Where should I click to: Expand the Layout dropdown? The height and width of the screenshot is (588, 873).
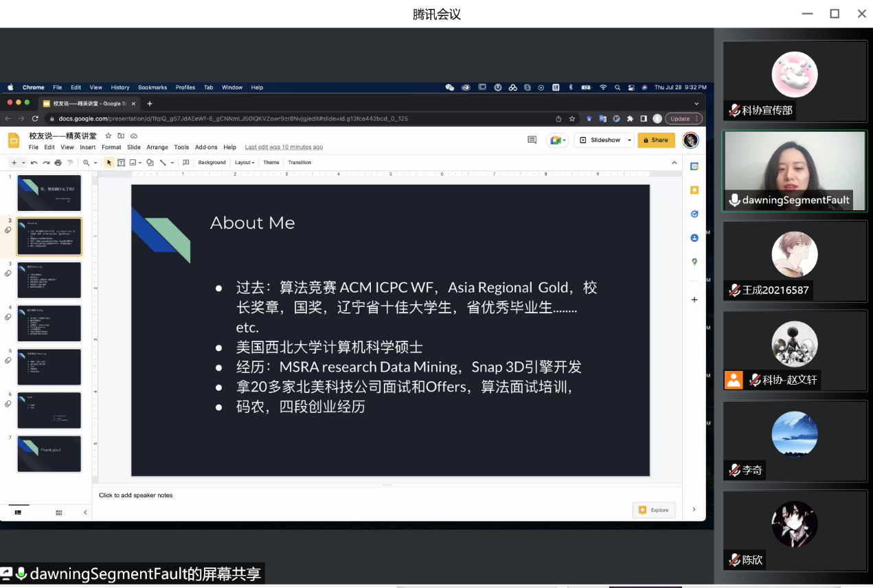(245, 163)
